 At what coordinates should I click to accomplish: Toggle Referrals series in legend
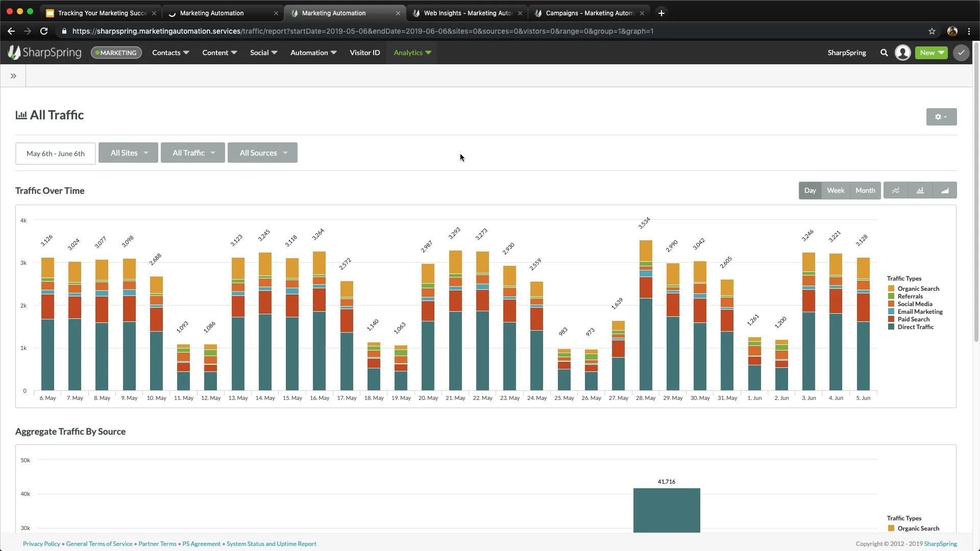point(905,296)
